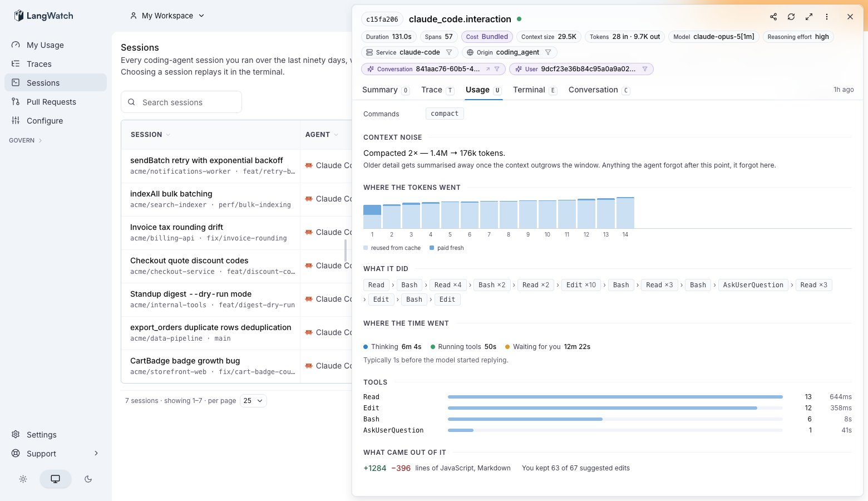
Task: Click the Context size 29.5K chip
Action: (549, 37)
